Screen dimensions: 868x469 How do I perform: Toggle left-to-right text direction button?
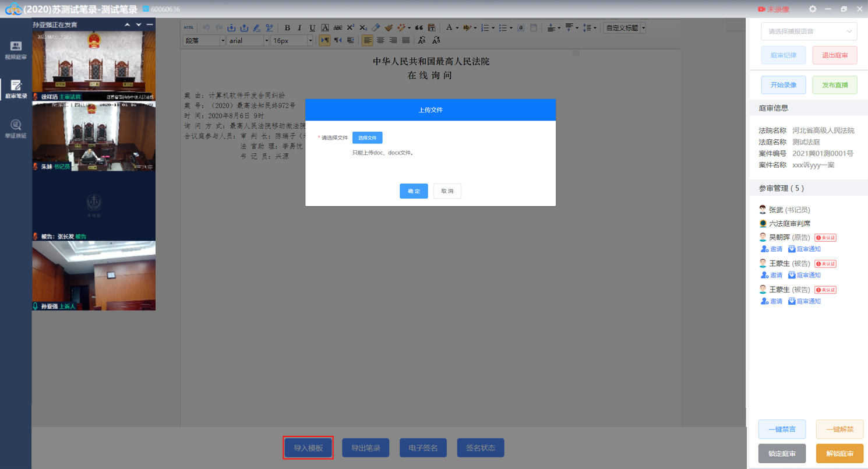tap(324, 40)
